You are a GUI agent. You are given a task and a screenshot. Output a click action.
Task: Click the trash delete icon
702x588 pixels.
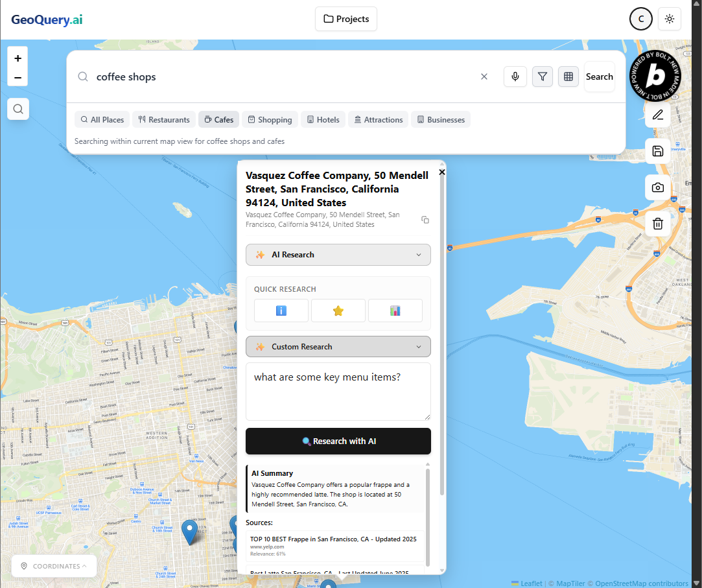point(658,224)
